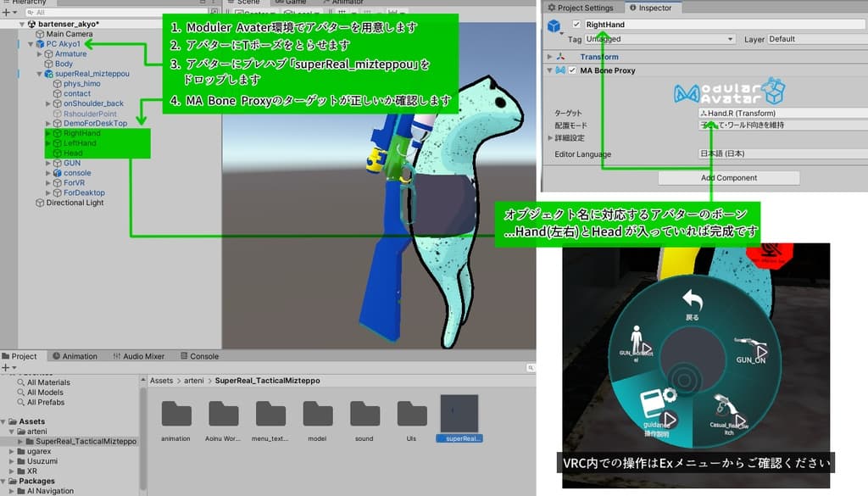
Task: Click the RightHand name field in Inspector
Action: 726,25
